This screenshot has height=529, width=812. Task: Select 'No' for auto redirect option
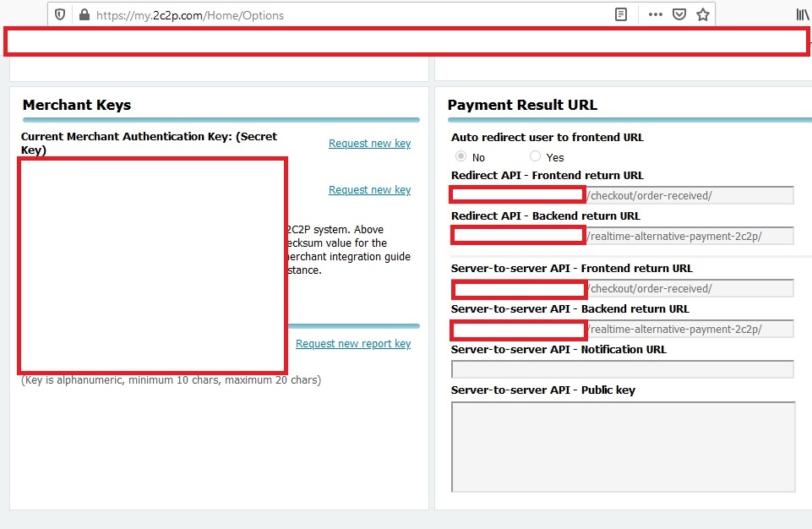click(461, 156)
